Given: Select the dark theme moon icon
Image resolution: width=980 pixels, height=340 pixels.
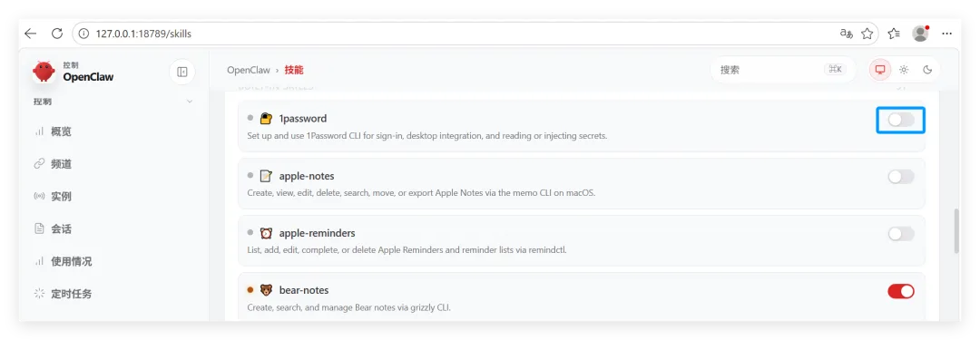Looking at the screenshot, I should tap(927, 70).
